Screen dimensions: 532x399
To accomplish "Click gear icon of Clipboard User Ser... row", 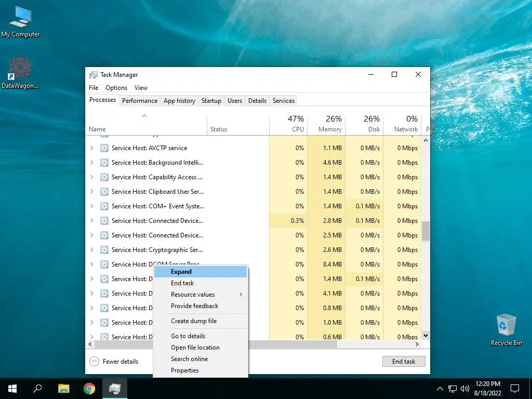I will click(x=104, y=192).
